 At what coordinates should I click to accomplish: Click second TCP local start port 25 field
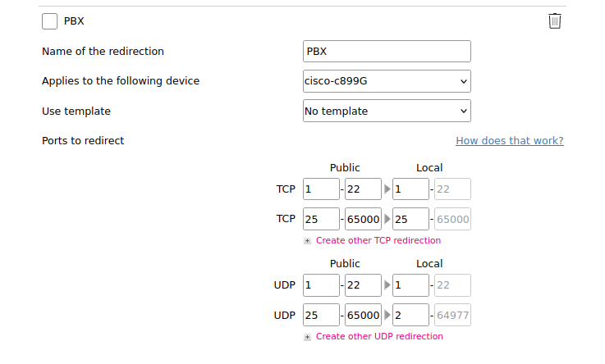pos(410,219)
